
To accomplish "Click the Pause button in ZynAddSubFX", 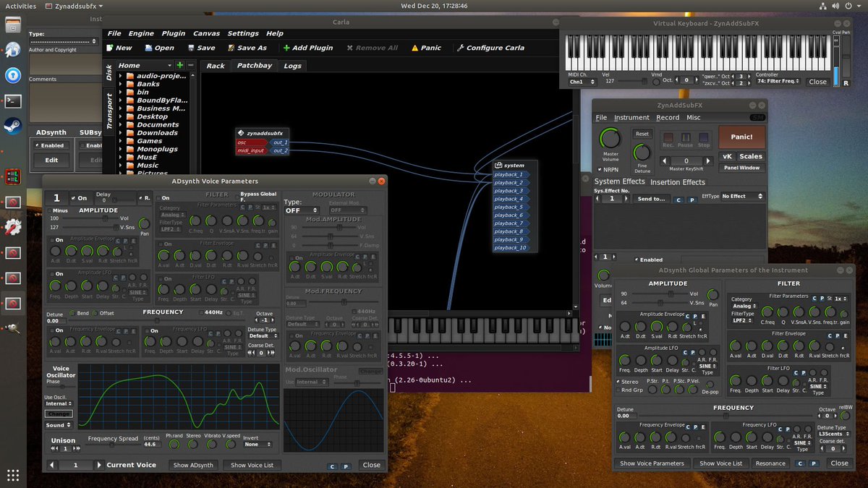I will point(685,138).
